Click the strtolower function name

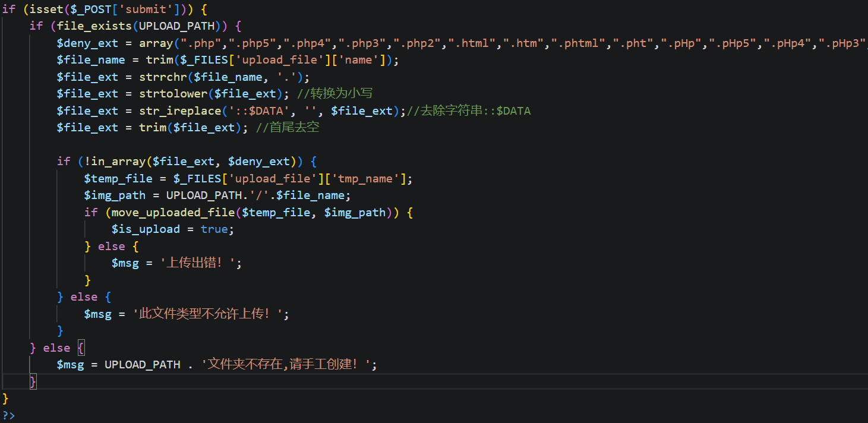coord(170,94)
